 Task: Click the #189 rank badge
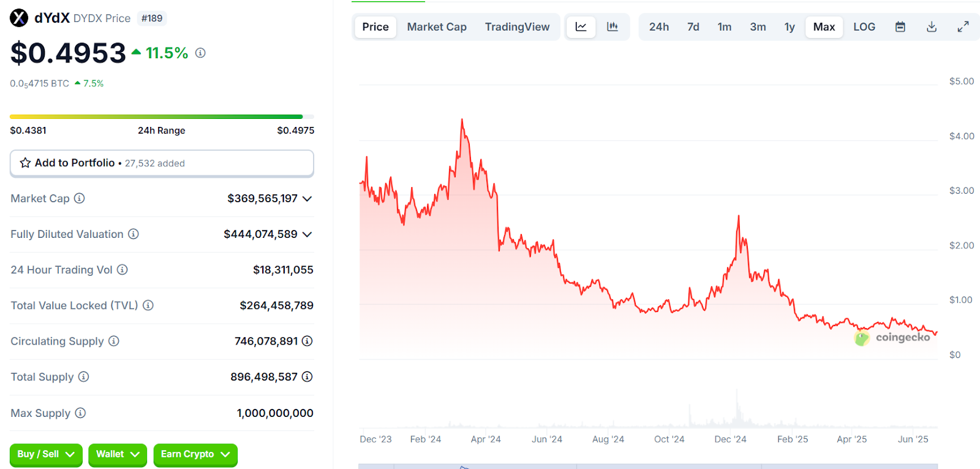click(x=152, y=18)
